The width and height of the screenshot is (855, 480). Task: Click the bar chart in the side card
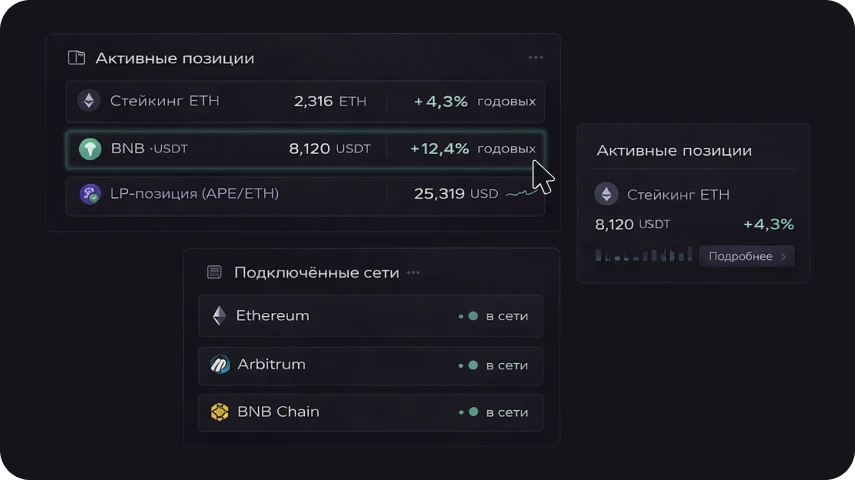643,255
